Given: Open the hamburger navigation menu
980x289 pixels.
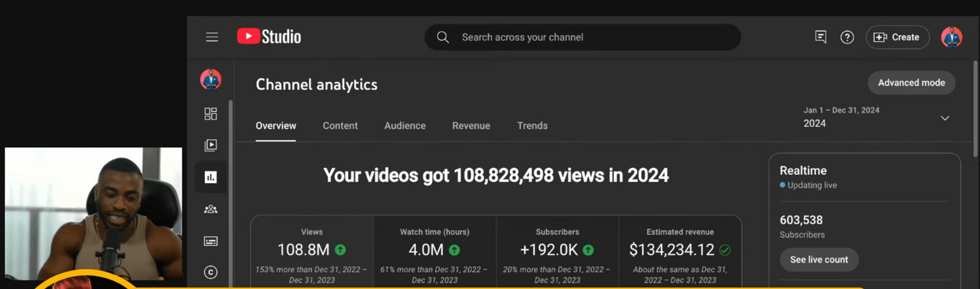Looking at the screenshot, I should coord(212,37).
